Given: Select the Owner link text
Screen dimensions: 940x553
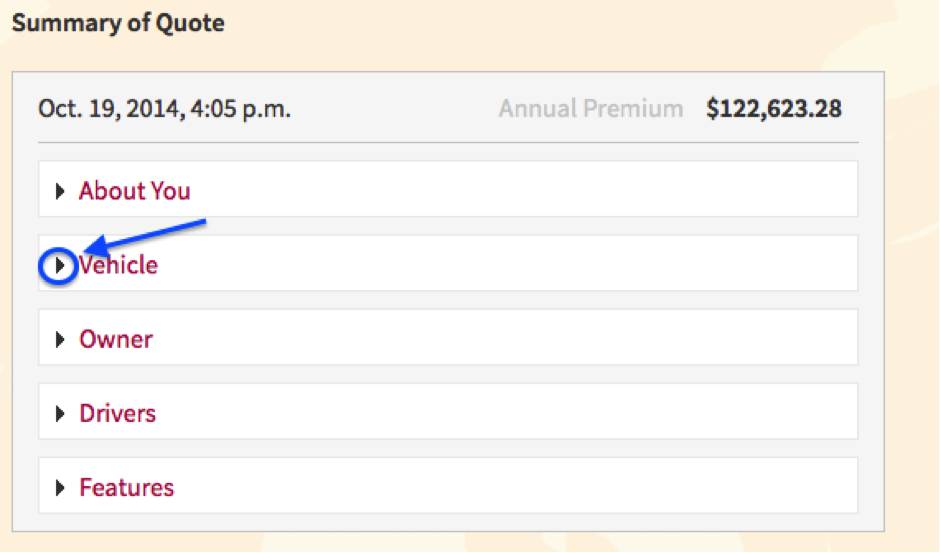Looking at the screenshot, I should coord(116,339).
